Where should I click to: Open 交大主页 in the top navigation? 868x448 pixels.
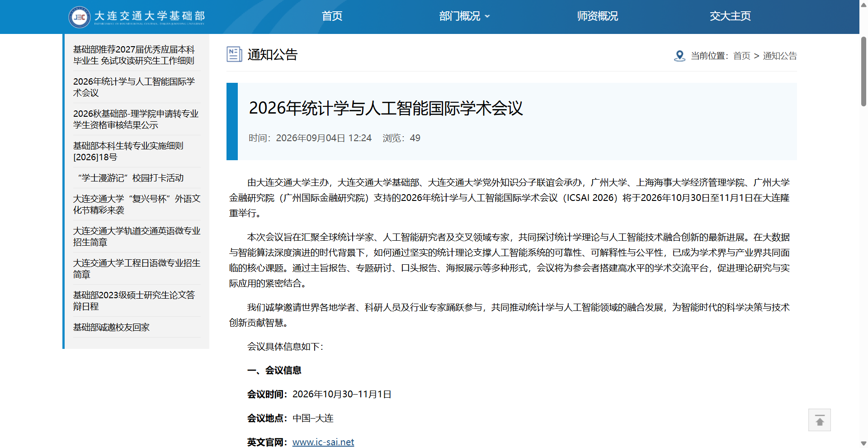click(730, 16)
